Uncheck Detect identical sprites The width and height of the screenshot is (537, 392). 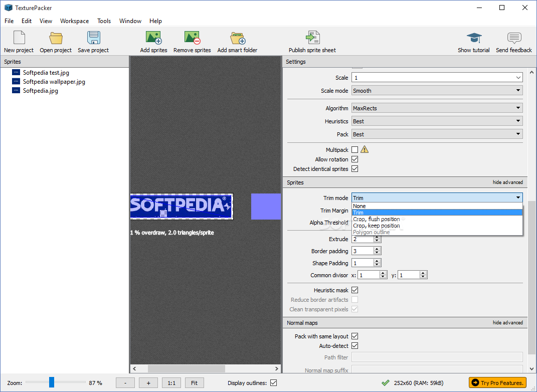coord(355,169)
